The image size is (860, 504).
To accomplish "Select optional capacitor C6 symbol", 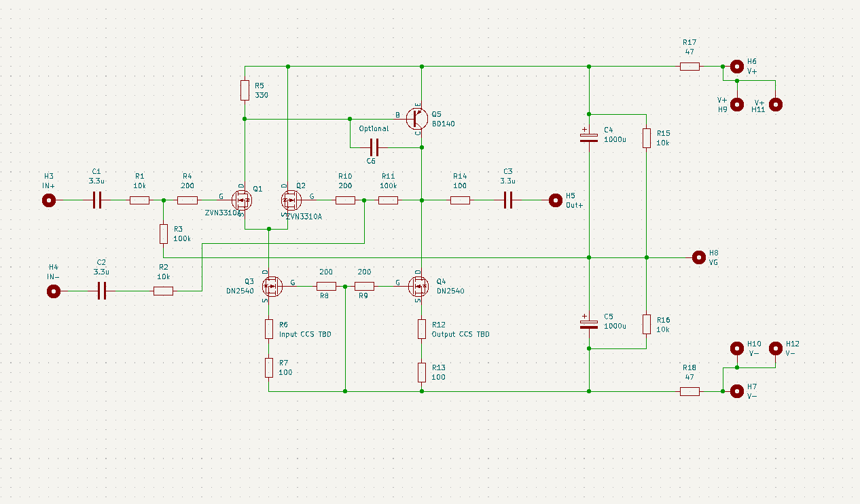I will point(374,147).
